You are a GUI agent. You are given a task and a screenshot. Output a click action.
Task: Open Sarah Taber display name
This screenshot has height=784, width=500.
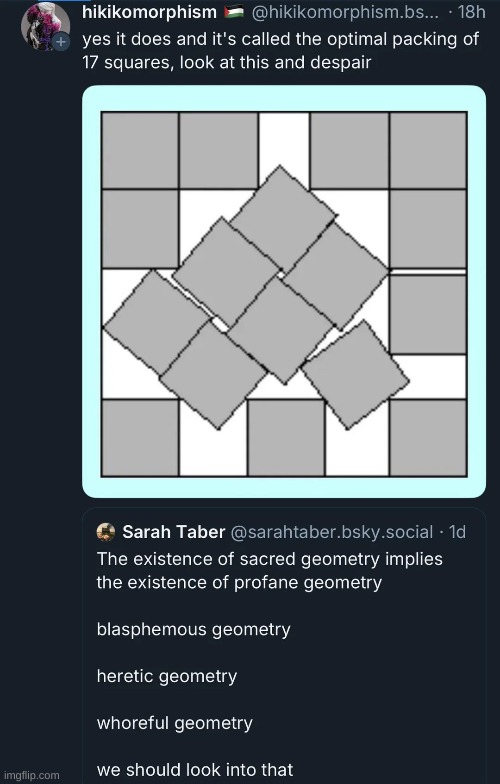tap(174, 532)
